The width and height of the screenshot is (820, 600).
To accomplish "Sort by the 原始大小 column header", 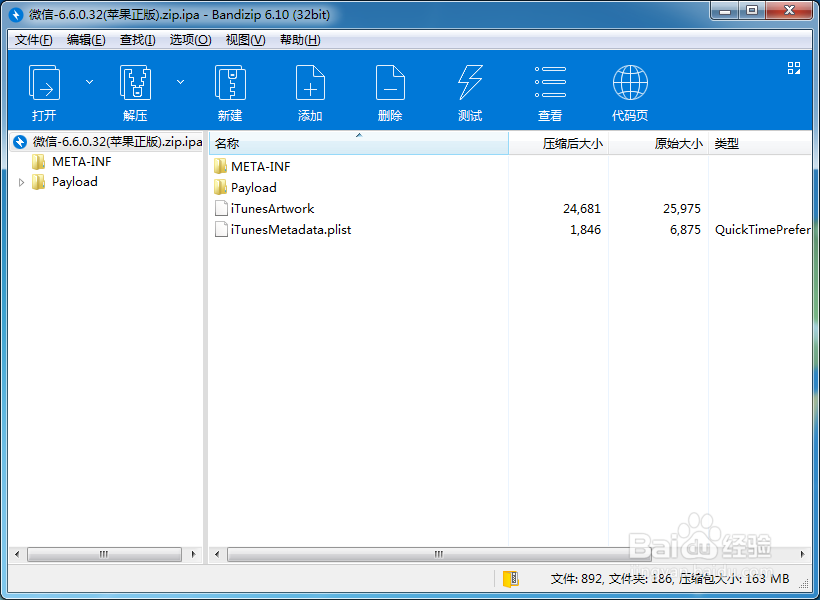I will 658,143.
